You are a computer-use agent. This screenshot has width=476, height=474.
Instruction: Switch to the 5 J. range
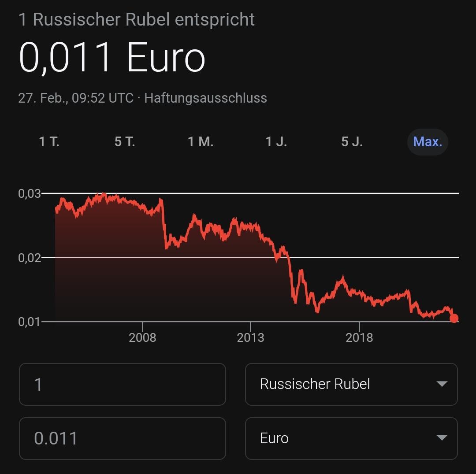point(352,142)
